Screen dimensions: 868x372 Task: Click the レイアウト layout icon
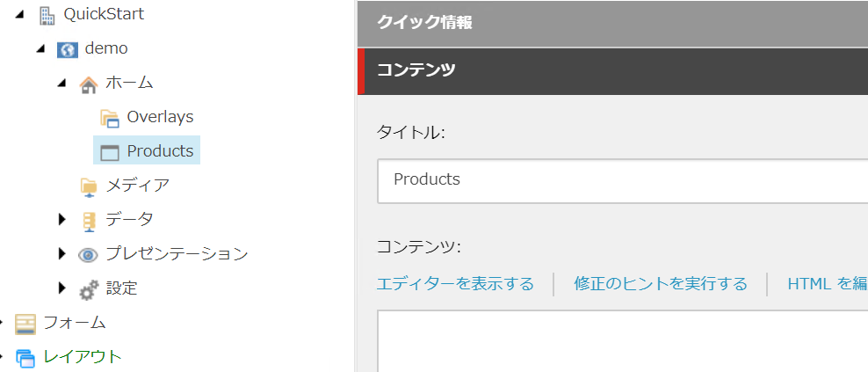point(25,358)
